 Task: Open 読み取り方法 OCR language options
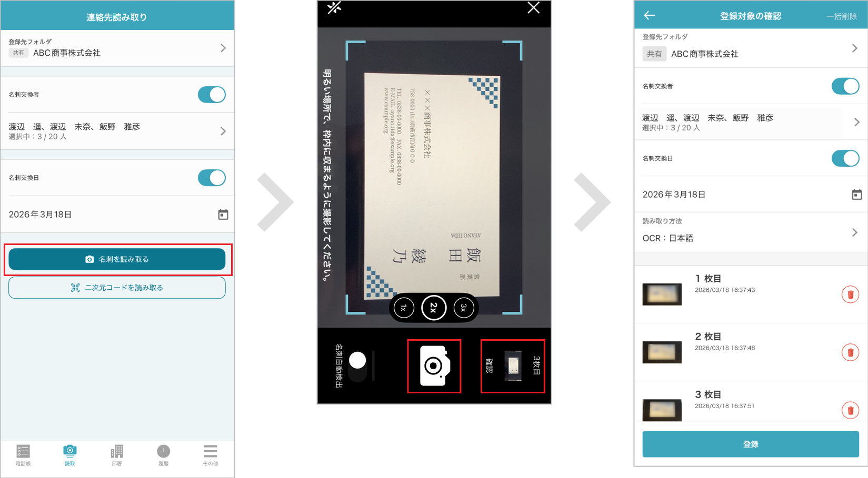(x=854, y=232)
